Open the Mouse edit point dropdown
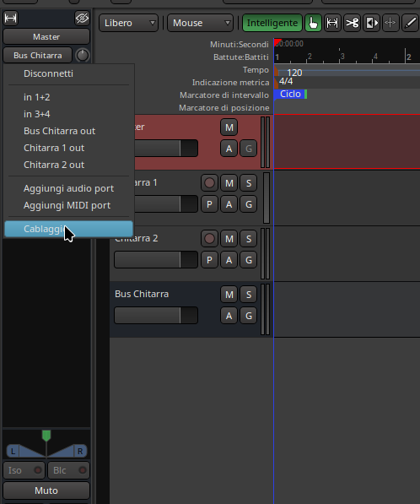The height and width of the screenshot is (504, 420). click(200, 23)
